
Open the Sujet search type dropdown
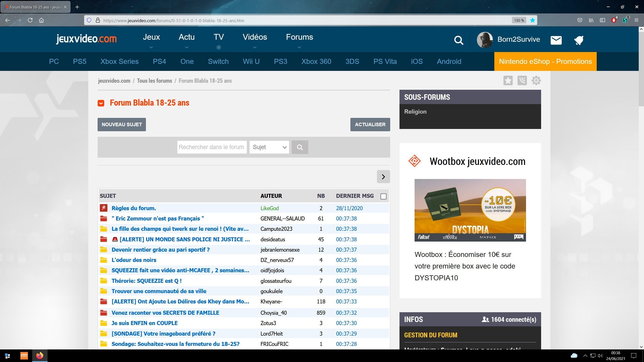[x=269, y=147]
